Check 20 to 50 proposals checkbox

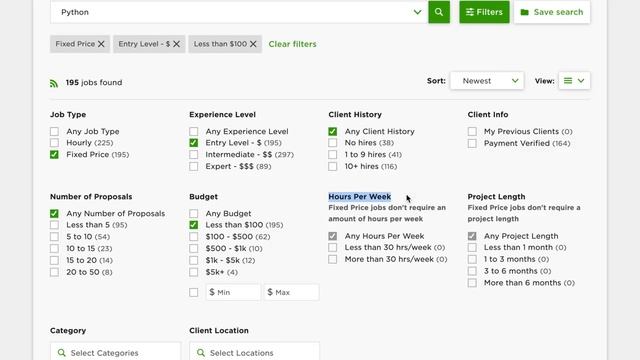(54, 272)
